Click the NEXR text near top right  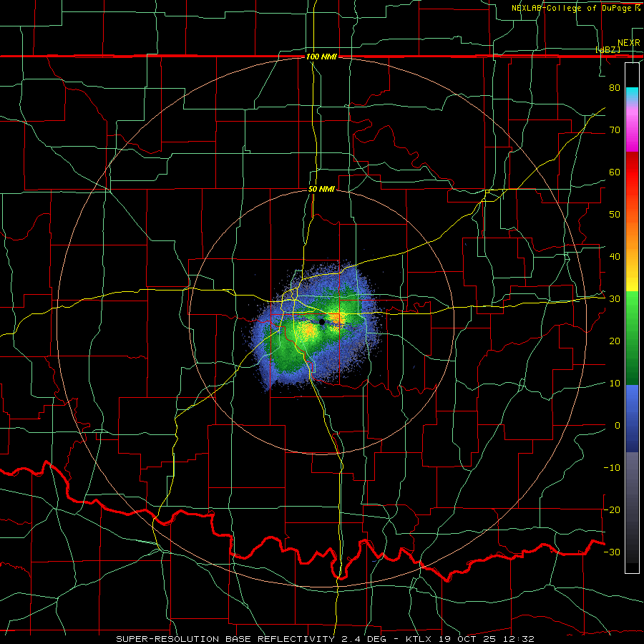[628, 43]
